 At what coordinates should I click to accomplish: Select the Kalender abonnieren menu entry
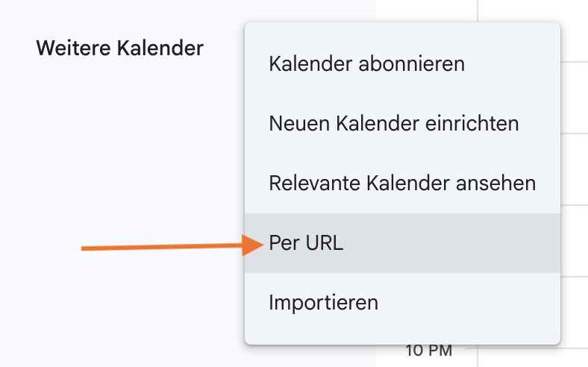366,64
